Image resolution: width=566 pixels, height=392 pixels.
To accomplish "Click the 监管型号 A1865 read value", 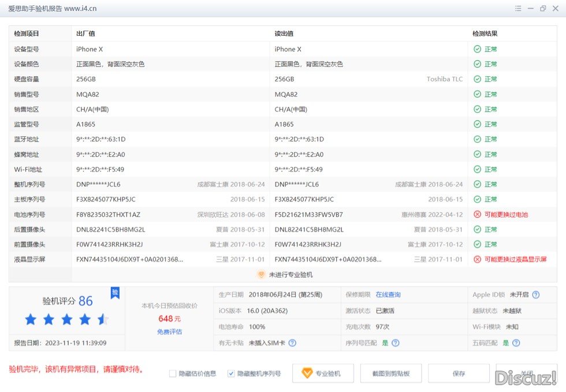I will pos(284,124).
